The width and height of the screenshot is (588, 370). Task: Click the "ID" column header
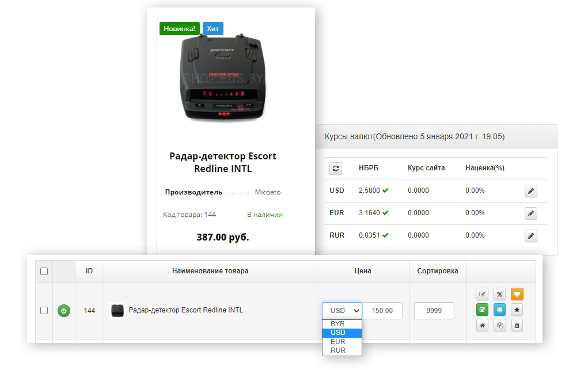pyautogui.click(x=89, y=270)
